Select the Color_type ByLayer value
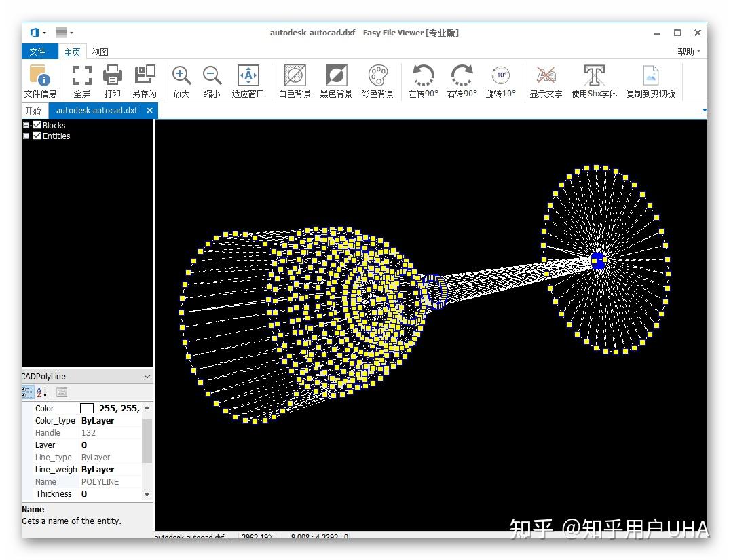This screenshot has height=560, width=729. click(98, 420)
